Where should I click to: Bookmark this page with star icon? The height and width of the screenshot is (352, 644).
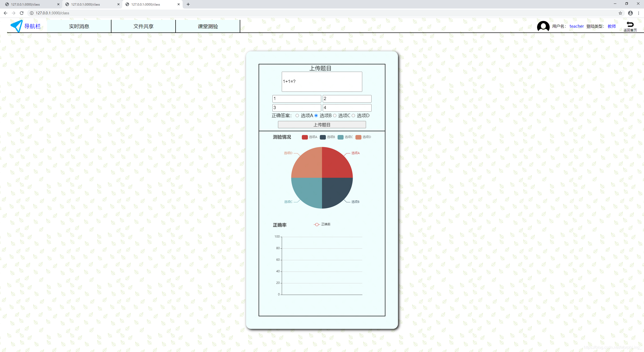point(620,13)
